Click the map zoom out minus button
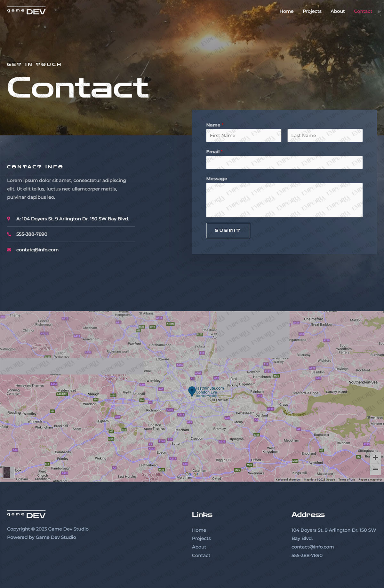 [x=375, y=469]
